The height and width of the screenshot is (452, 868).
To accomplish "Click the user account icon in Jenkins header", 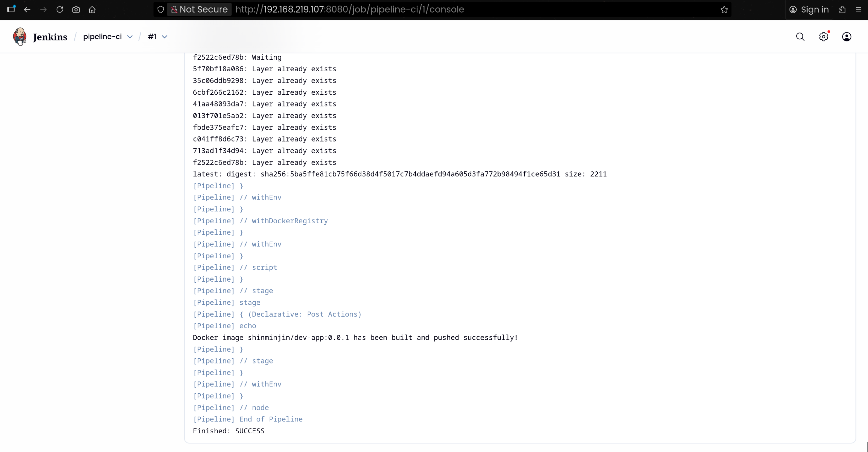I will tap(846, 37).
